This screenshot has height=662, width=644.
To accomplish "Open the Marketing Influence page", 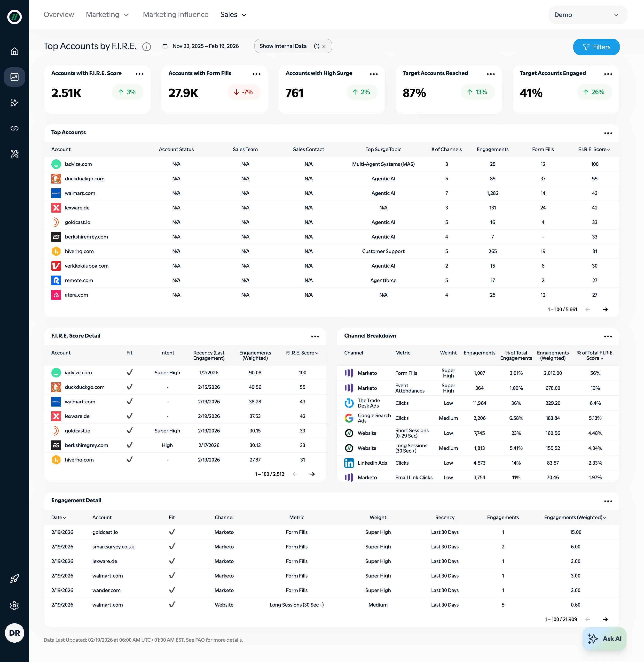I will tap(176, 15).
